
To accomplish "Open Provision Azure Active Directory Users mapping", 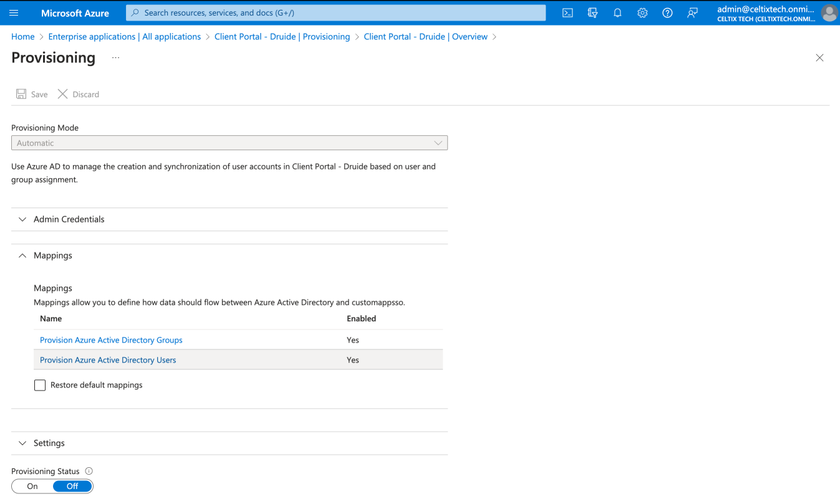I will click(108, 360).
